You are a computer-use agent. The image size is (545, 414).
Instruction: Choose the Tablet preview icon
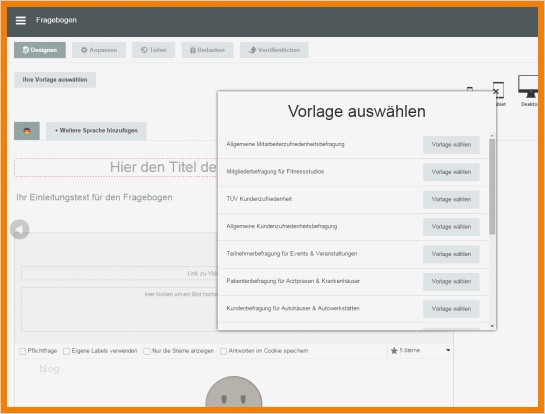pos(499,94)
